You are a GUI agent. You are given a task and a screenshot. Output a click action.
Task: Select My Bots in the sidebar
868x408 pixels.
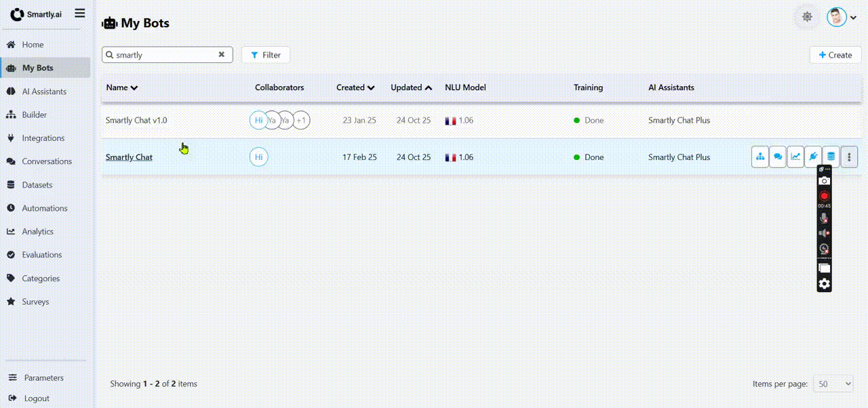(45, 68)
